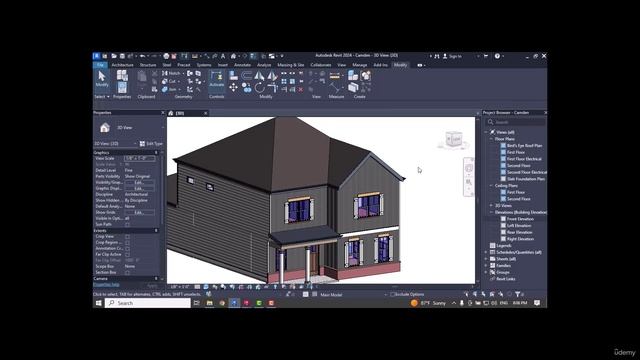Open the File menu tab
The width and height of the screenshot is (640, 360).
point(100,65)
